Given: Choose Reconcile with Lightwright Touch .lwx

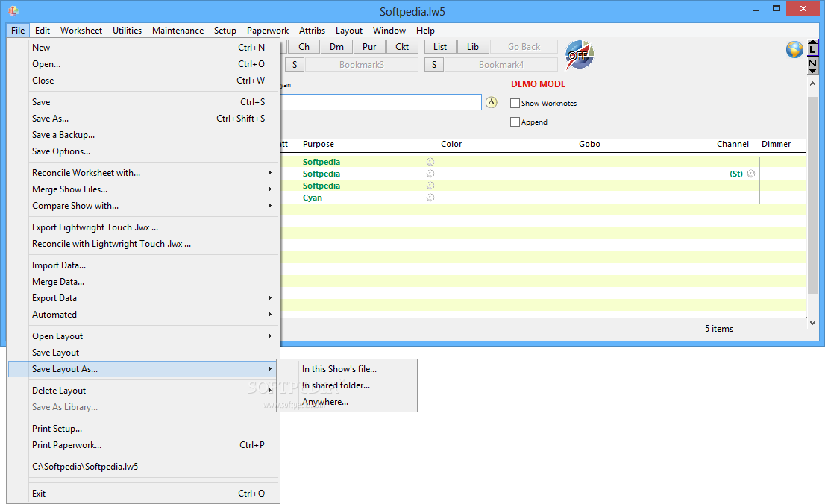Looking at the screenshot, I should point(144,244).
